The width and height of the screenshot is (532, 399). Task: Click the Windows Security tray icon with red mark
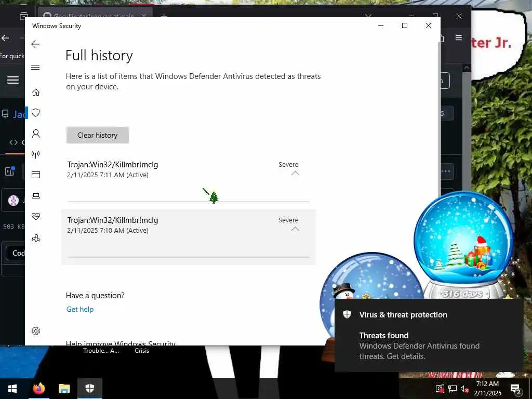[x=440, y=389]
